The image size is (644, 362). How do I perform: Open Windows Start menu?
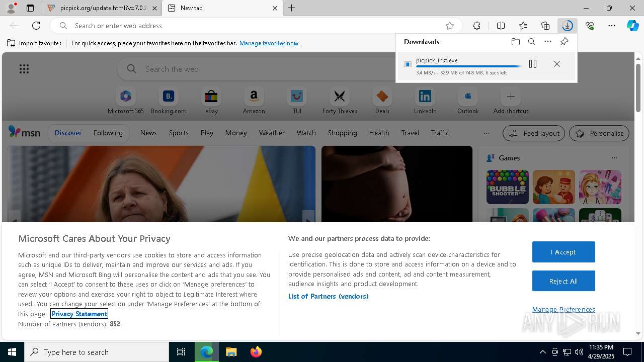12,352
